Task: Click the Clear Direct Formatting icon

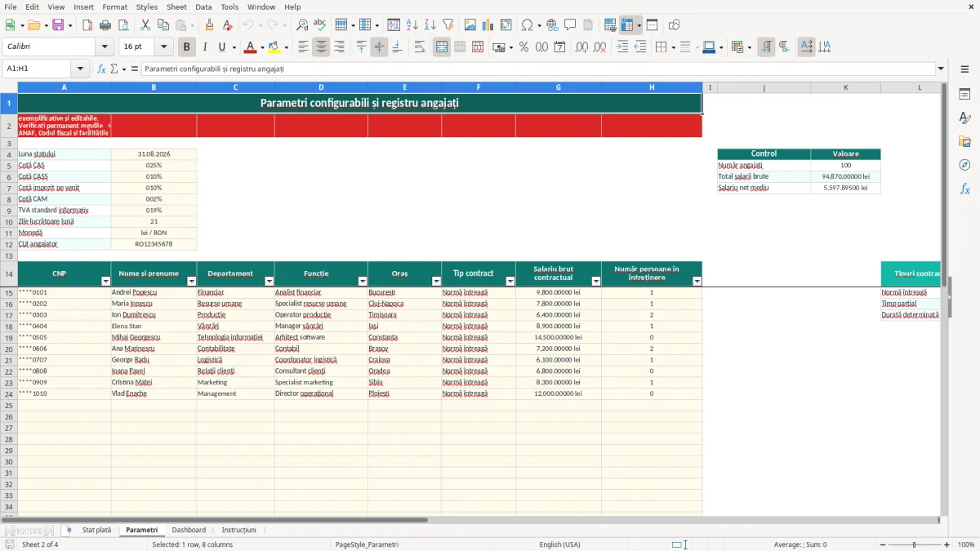Action: (x=228, y=25)
